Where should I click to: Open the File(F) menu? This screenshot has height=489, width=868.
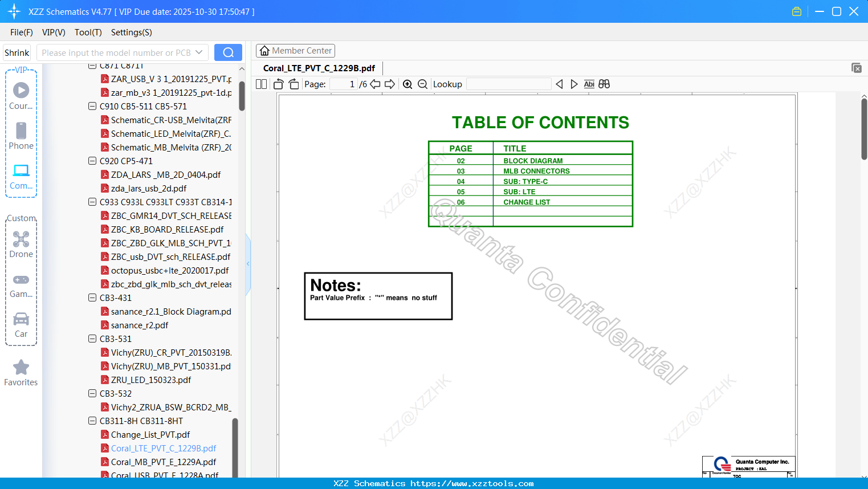[x=22, y=32]
